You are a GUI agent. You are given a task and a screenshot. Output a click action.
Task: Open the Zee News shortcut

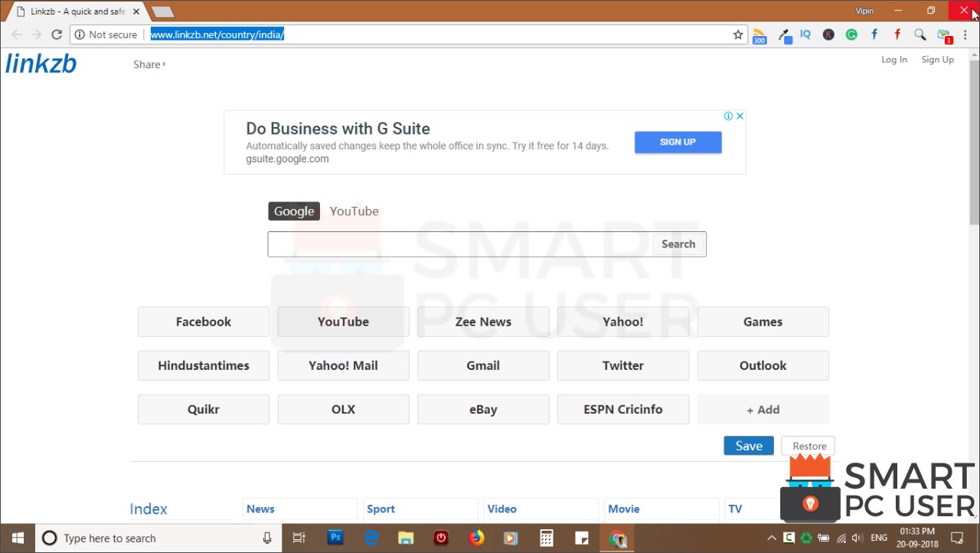pos(483,322)
